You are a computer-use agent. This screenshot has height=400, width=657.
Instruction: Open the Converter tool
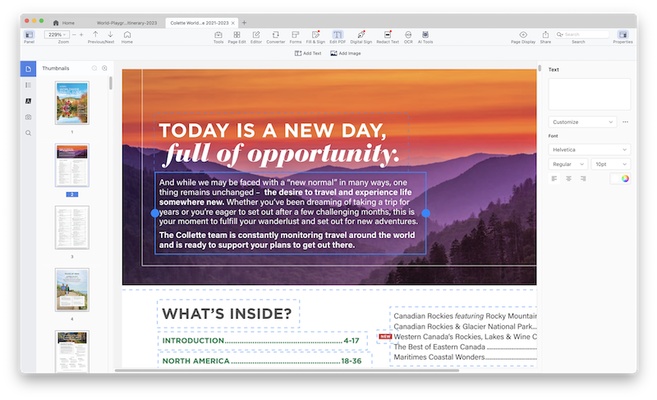click(x=275, y=37)
